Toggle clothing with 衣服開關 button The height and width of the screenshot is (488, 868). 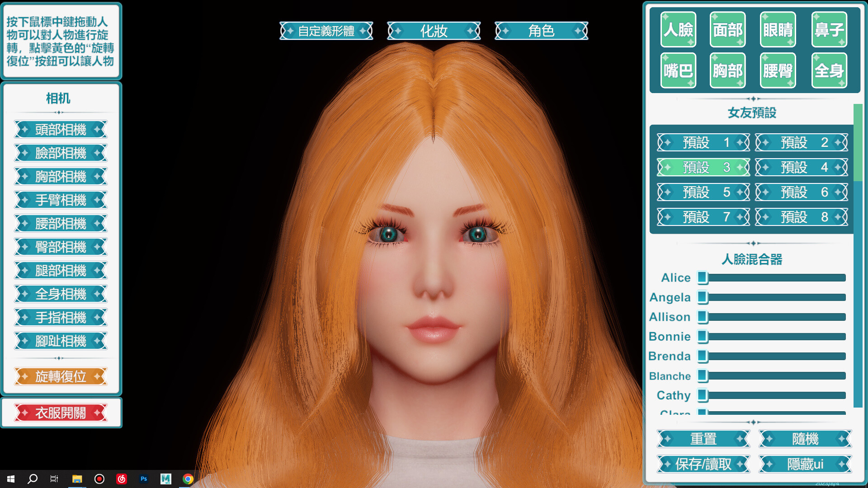click(x=61, y=412)
